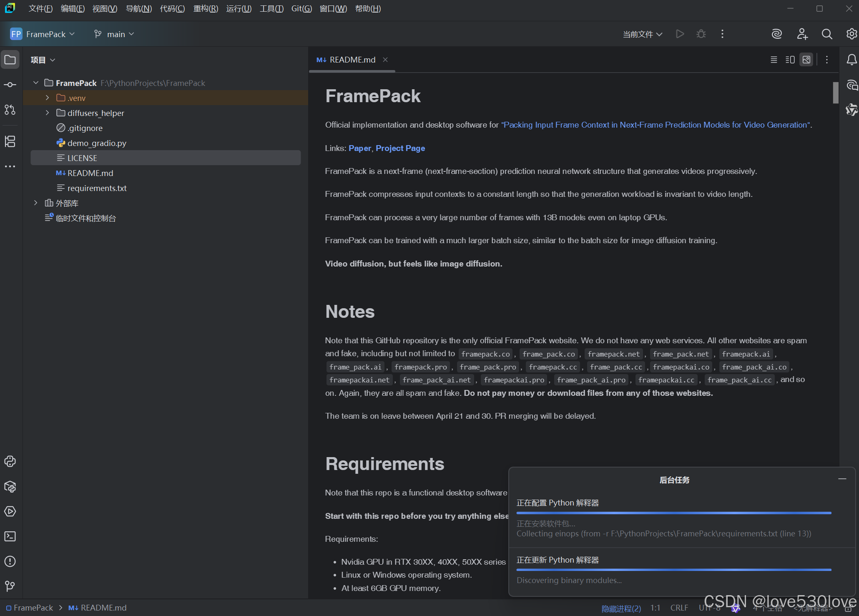Open Pull Requests tool window icon
Screen dimensions: 859x616
click(x=10, y=110)
